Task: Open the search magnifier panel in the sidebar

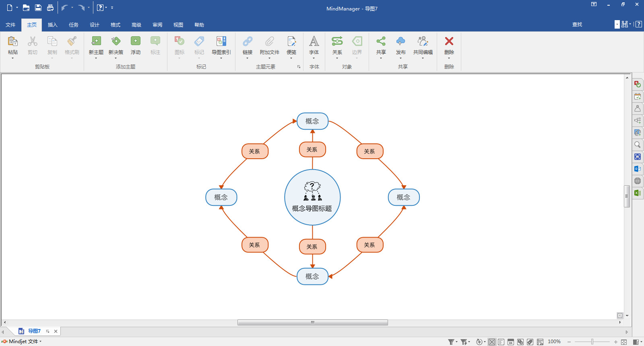Action: (x=638, y=145)
